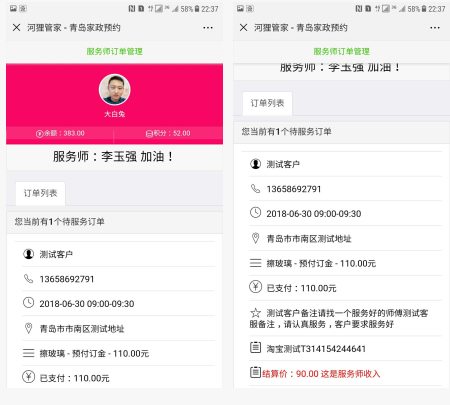
Task: Click the person icon beside 测试客户 on left
Action: point(29,254)
